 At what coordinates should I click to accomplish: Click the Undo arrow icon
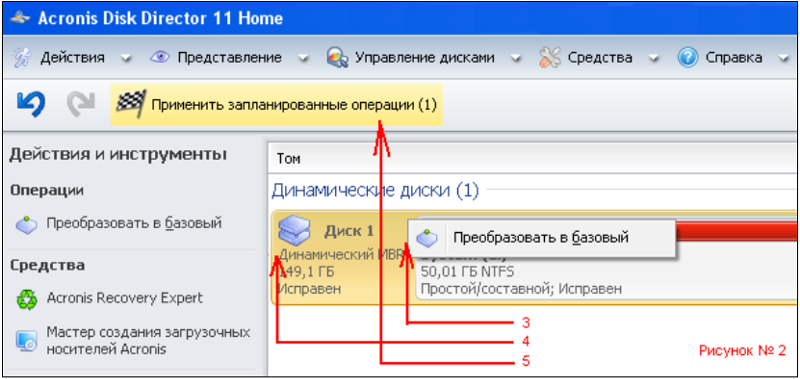[x=31, y=104]
